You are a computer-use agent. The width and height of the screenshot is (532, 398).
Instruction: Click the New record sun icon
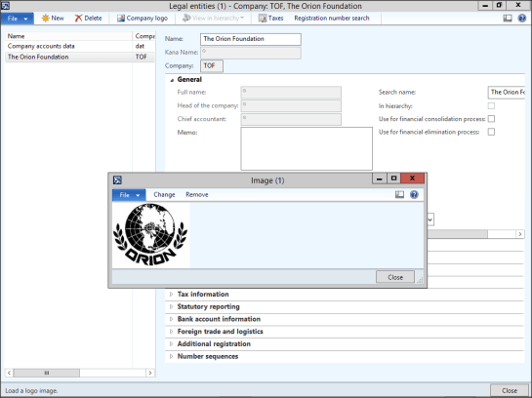(x=45, y=18)
